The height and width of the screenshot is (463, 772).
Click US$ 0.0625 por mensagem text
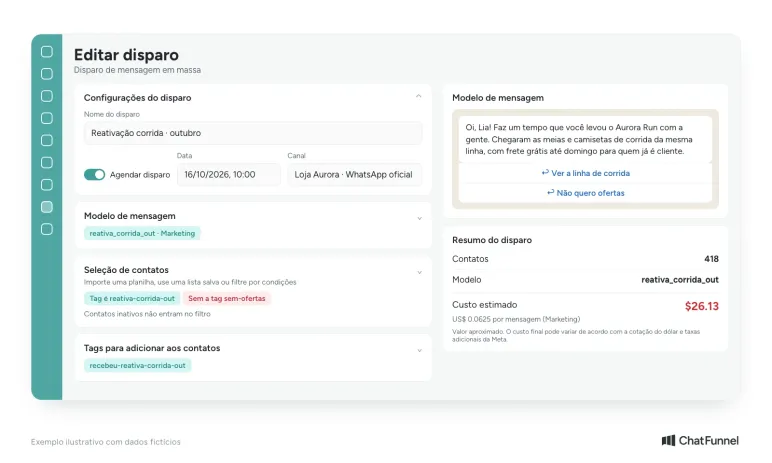tap(516, 319)
